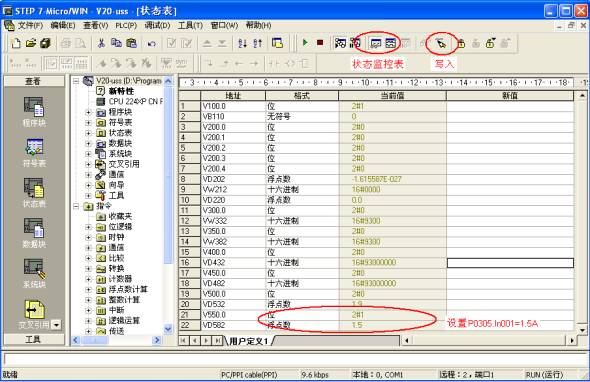The height and width of the screenshot is (382, 590).
Task: Select the VD582 address cell
Action: [x=233, y=325]
